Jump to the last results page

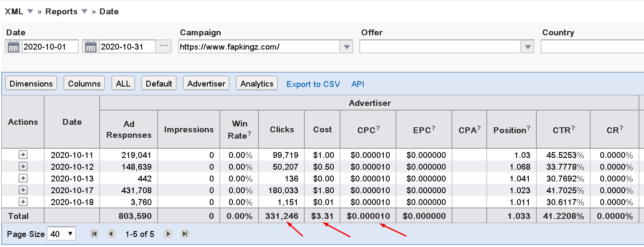184,234
